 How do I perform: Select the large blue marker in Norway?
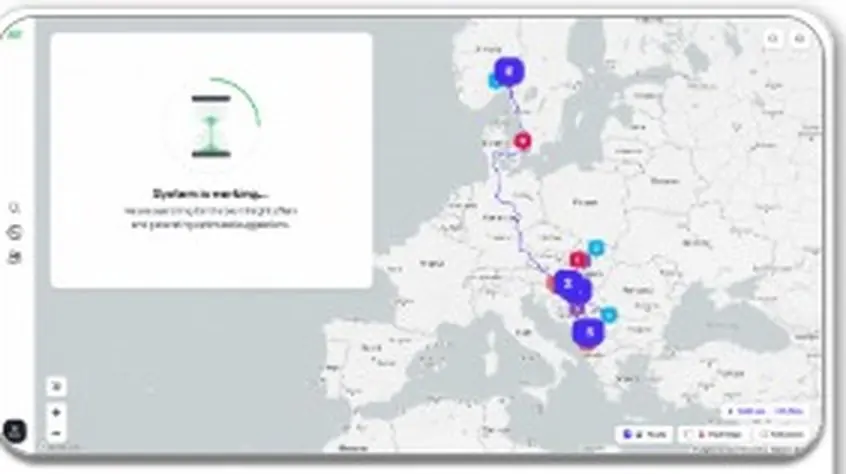click(x=509, y=71)
